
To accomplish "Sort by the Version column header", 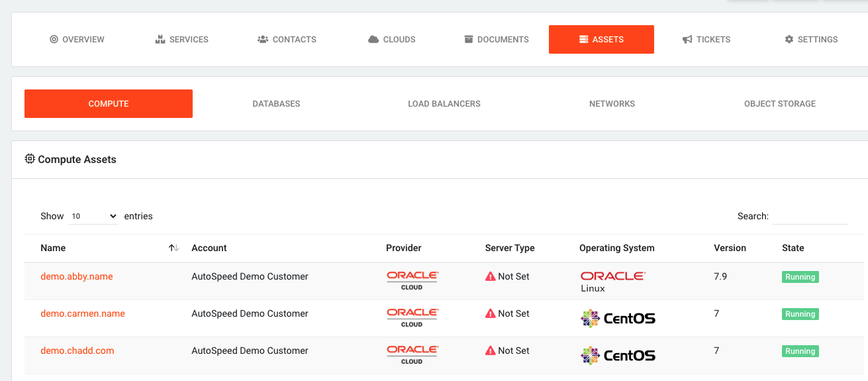I will click(x=730, y=248).
